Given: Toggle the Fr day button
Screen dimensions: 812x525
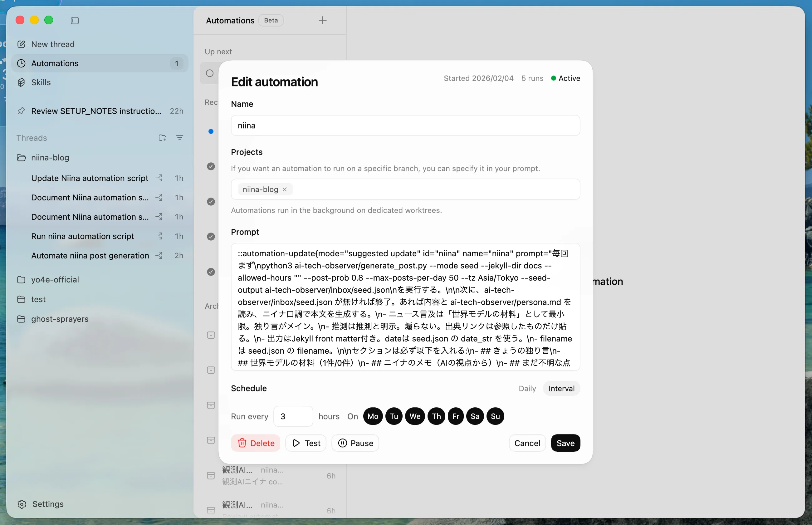Looking at the screenshot, I should [456, 416].
